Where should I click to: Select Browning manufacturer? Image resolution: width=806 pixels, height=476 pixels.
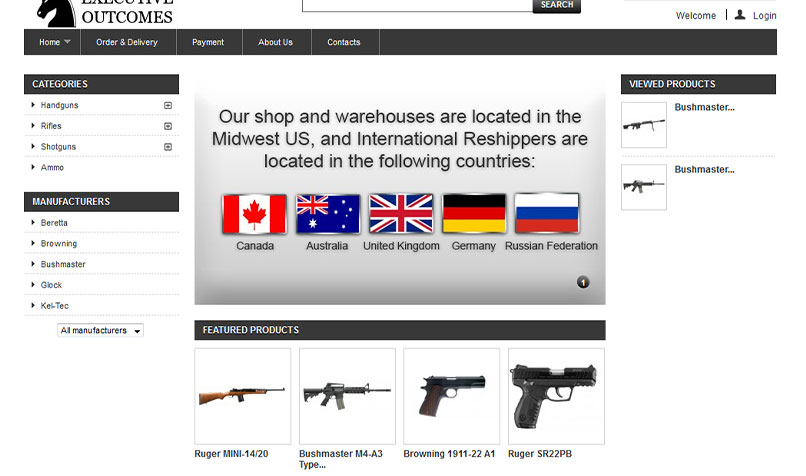tap(59, 244)
